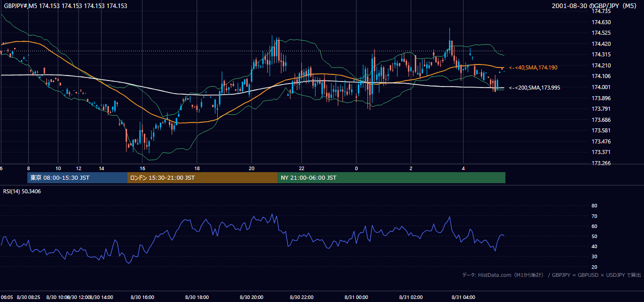Click the 2001-08-30 GBP/JPY (M5) chart heading

595,6
